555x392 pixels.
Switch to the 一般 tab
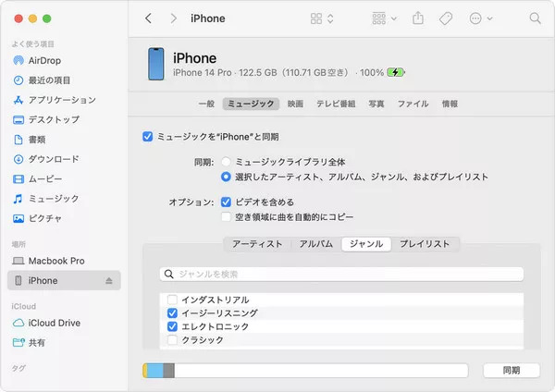[x=206, y=104]
